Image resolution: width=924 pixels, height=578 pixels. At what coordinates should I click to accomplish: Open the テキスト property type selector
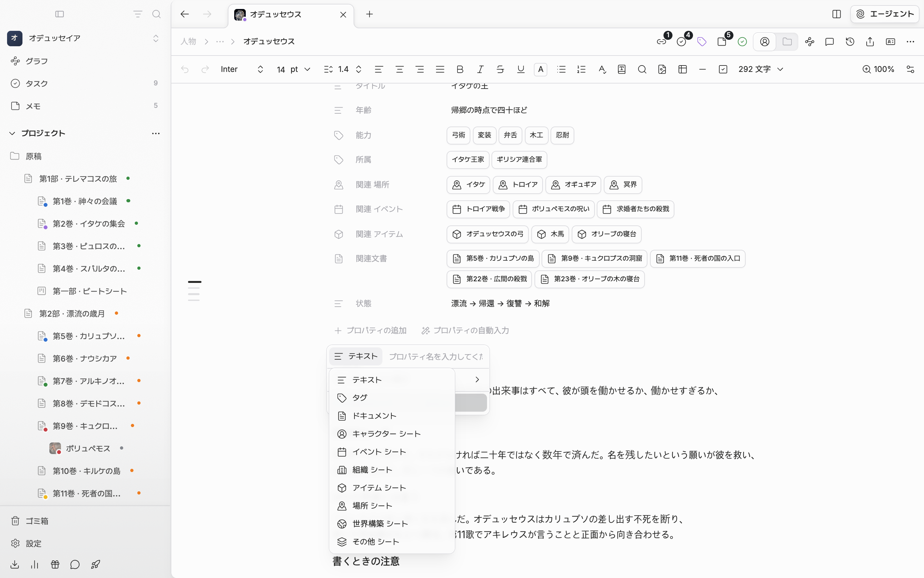pyautogui.click(x=355, y=356)
